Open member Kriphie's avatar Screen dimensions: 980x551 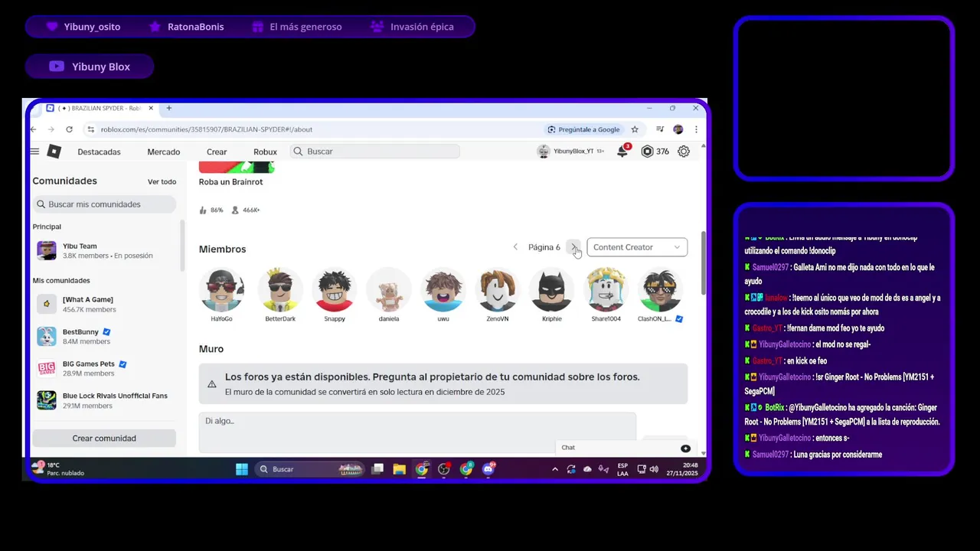tap(551, 290)
